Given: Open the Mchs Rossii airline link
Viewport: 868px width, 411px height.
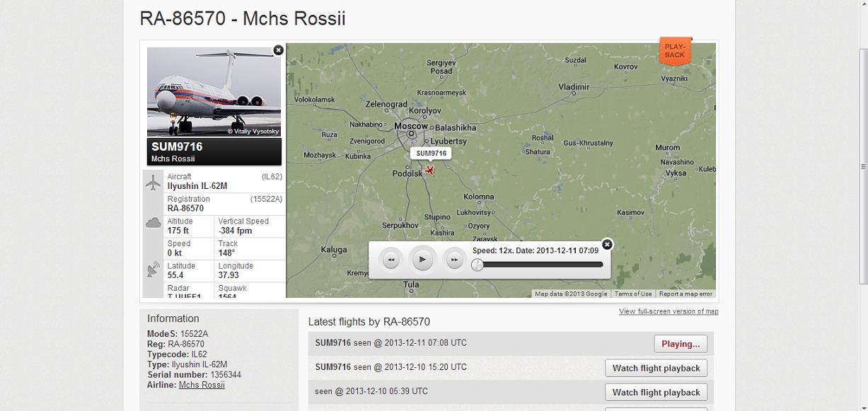Looking at the screenshot, I should click(202, 385).
